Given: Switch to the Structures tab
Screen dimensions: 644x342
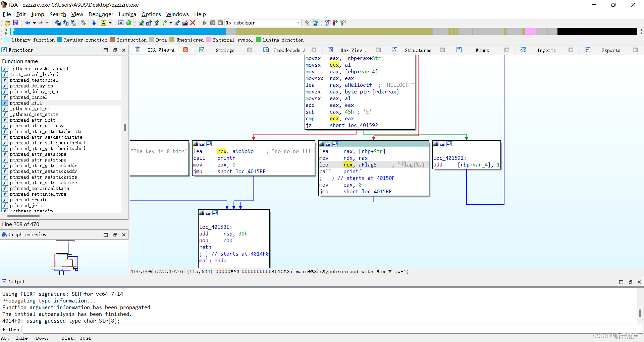Looking at the screenshot, I should coord(418,50).
